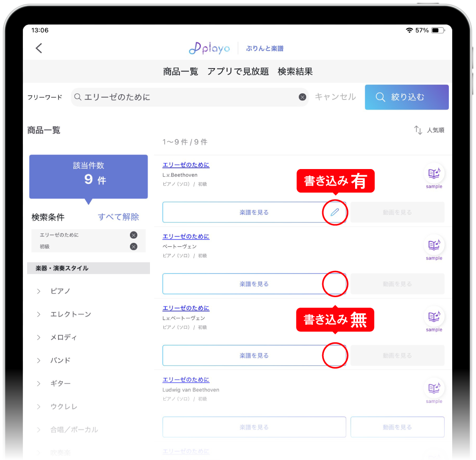Click 楽譜を見る for L.v.Beethoven score
476x460 pixels.
coord(254,212)
